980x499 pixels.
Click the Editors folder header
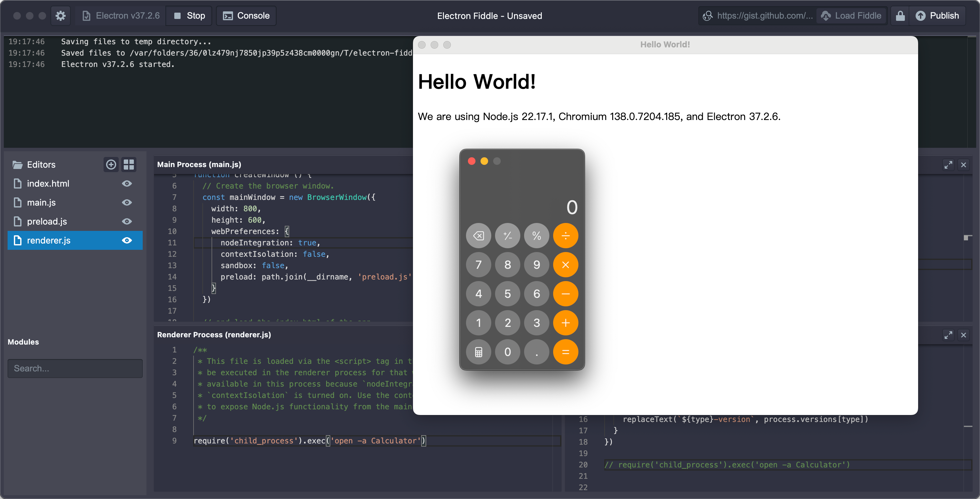click(41, 165)
